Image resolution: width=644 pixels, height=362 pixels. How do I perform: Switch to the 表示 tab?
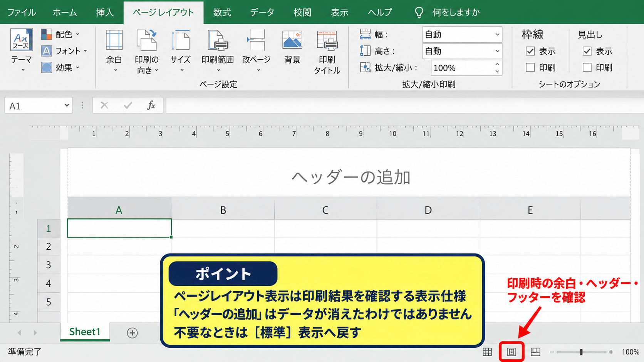(340, 12)
